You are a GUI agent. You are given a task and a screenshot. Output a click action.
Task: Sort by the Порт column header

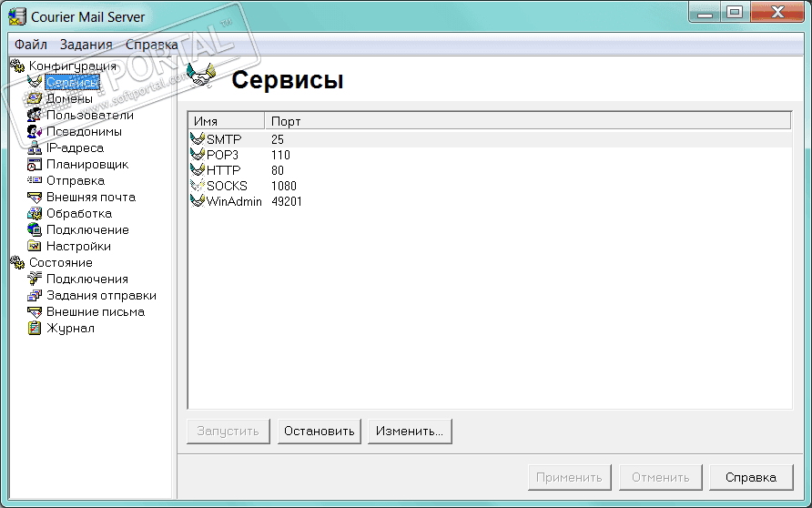pyautogui.click(x=528, y=121)
